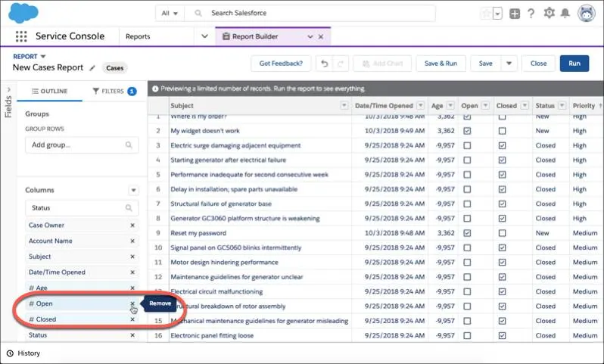
Task: Click the Add group input field
Action: pyautogui.click(x=82, y=145)
